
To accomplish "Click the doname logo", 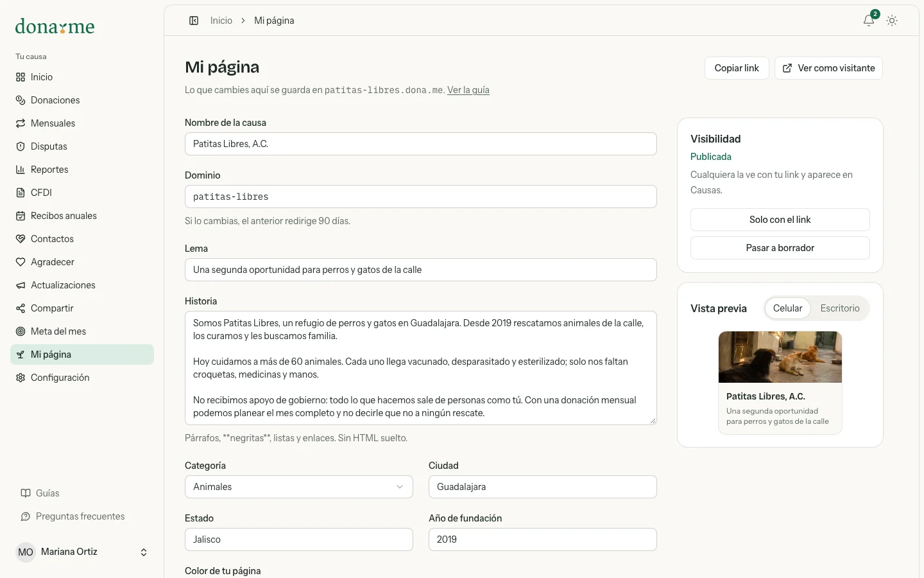I will (x=55, y=26).
